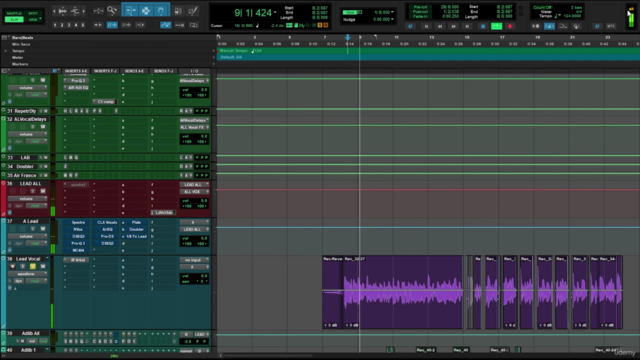
Task: Select the Pencil tool
Action: (193, 11)
